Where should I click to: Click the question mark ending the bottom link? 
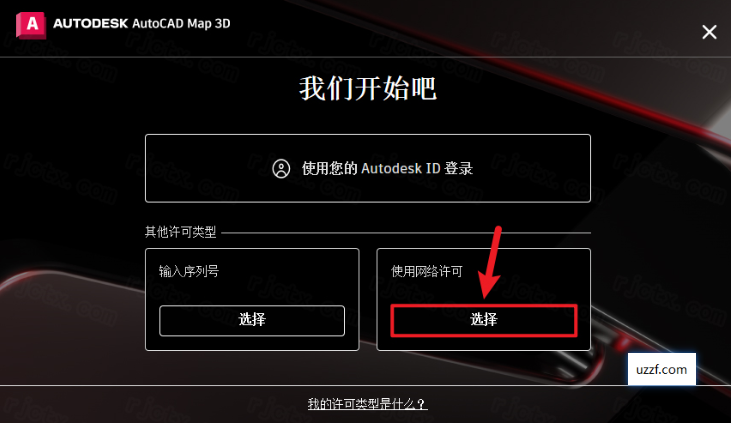(421, 404)
